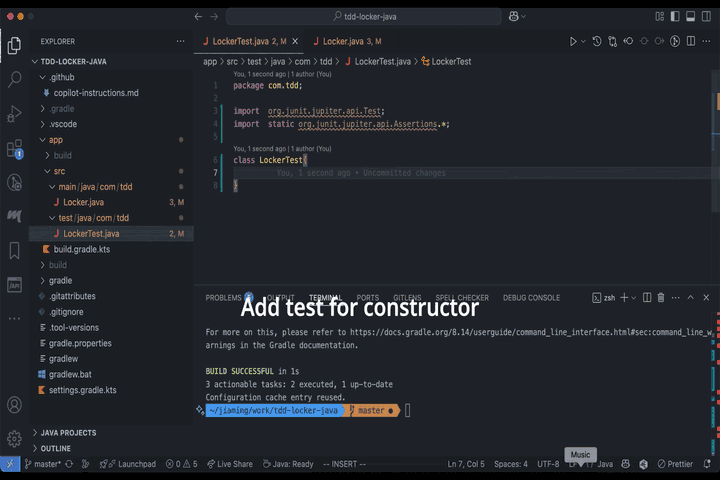Toggle Prettier formatter in status bar
Image resolution: width=720 pixels, height=480 pixels.
pos(675,464)
